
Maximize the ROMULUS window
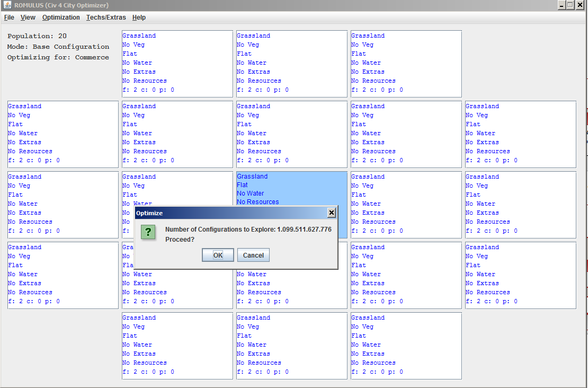[x=571, y=5]
